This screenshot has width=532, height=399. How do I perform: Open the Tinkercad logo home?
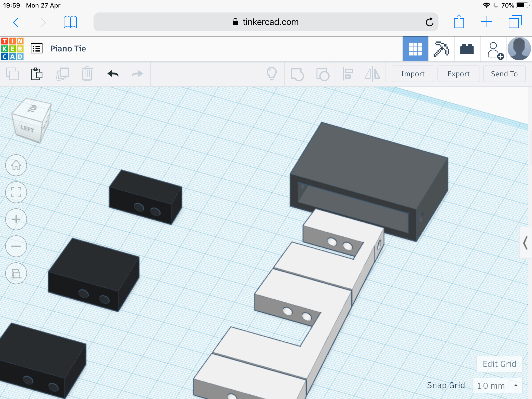tap(12, 49)
